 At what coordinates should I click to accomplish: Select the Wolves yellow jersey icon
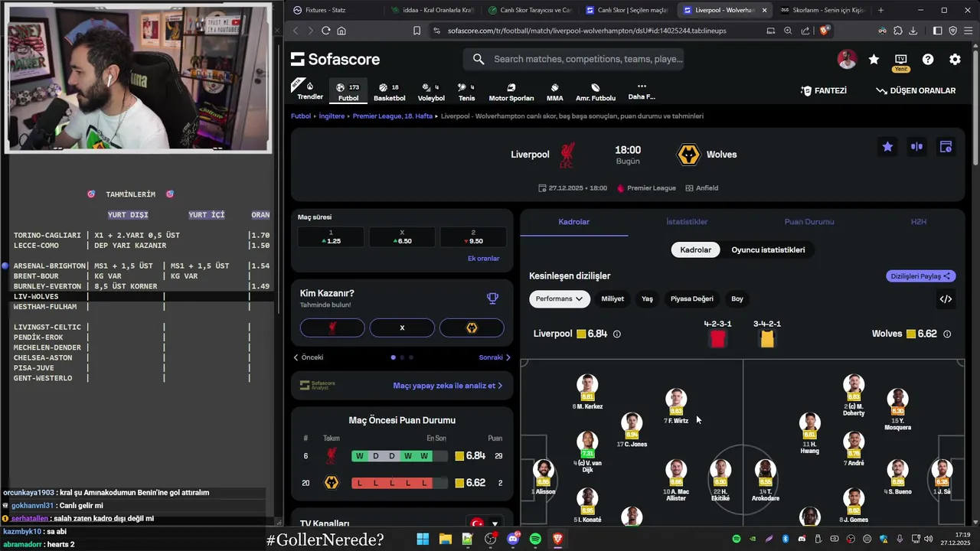click(x=767, y=339)
